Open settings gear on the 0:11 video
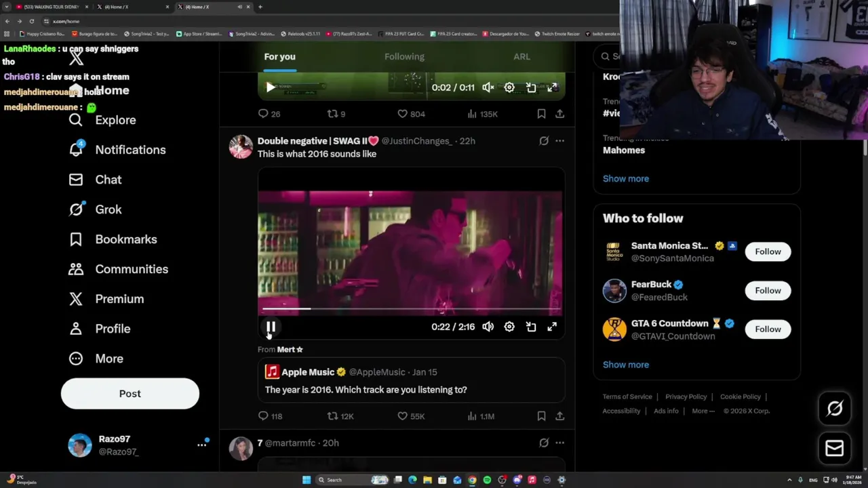 [509, 87]
